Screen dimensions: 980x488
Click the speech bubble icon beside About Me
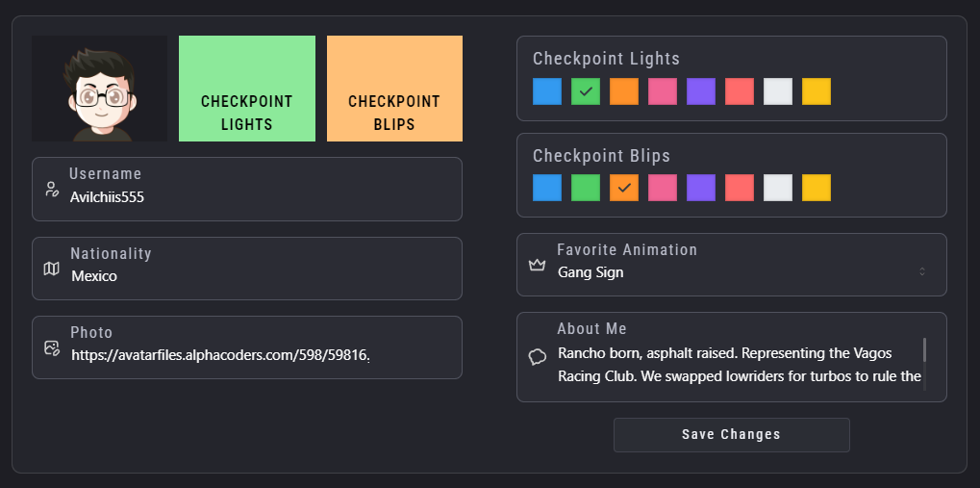(538, 357)
